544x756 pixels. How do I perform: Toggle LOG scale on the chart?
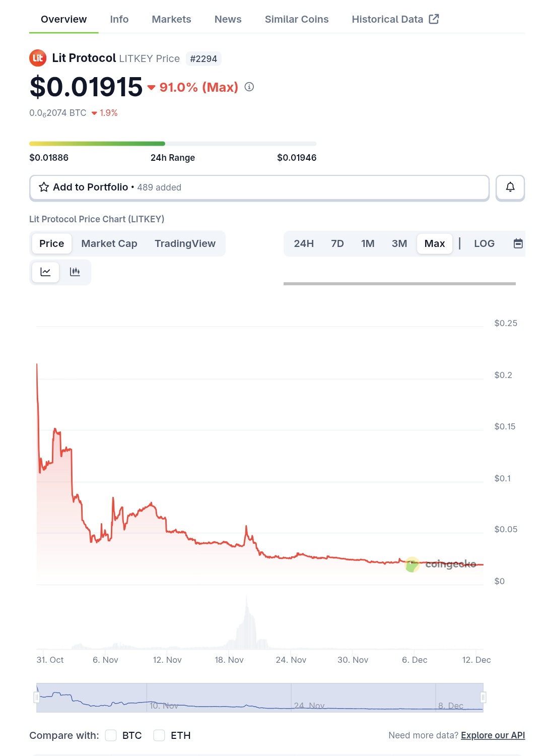click(x=484, y=244)
